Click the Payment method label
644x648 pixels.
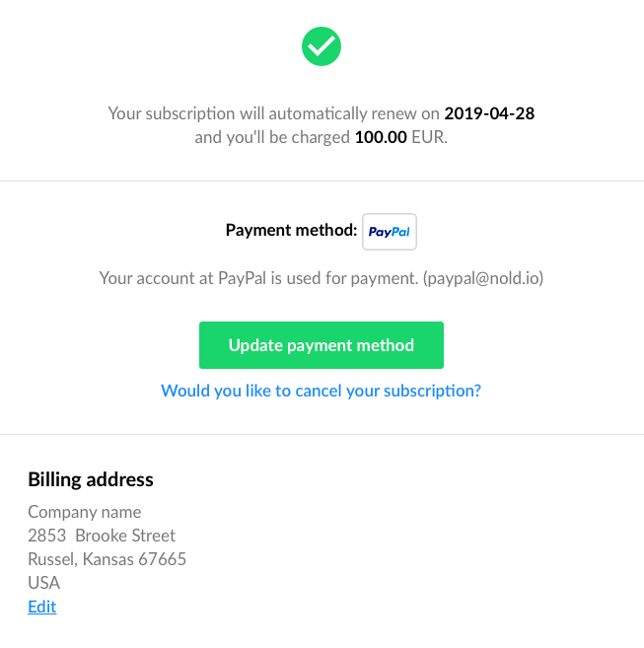point(291,230)
